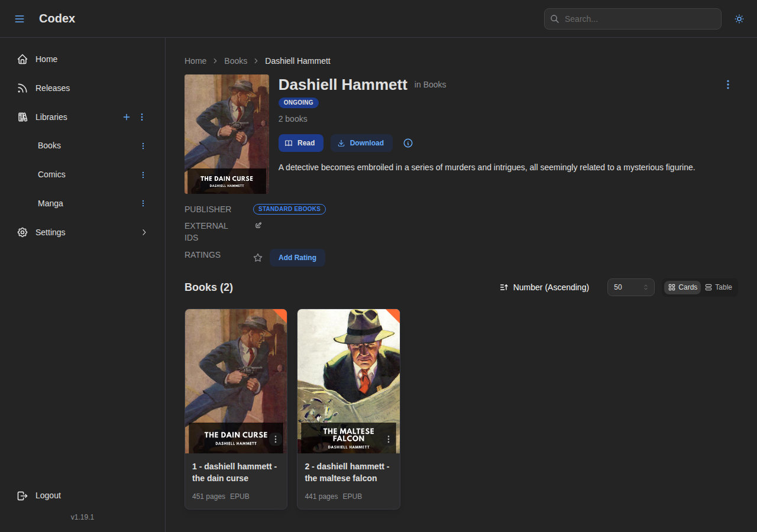Click the rating star icon
Viewport: 757px width, 532px height.
[258, 258]
